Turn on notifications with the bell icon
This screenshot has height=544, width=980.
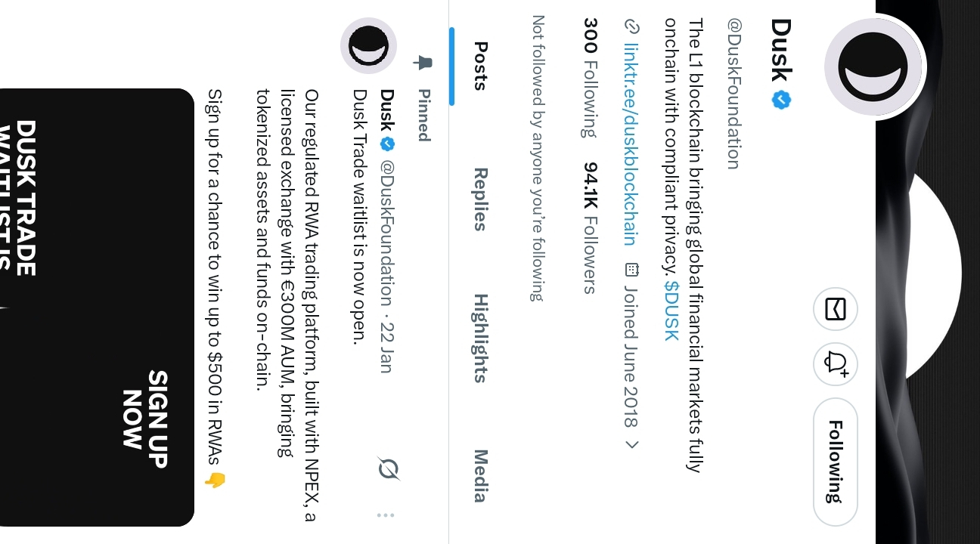[x=836, y=363]
